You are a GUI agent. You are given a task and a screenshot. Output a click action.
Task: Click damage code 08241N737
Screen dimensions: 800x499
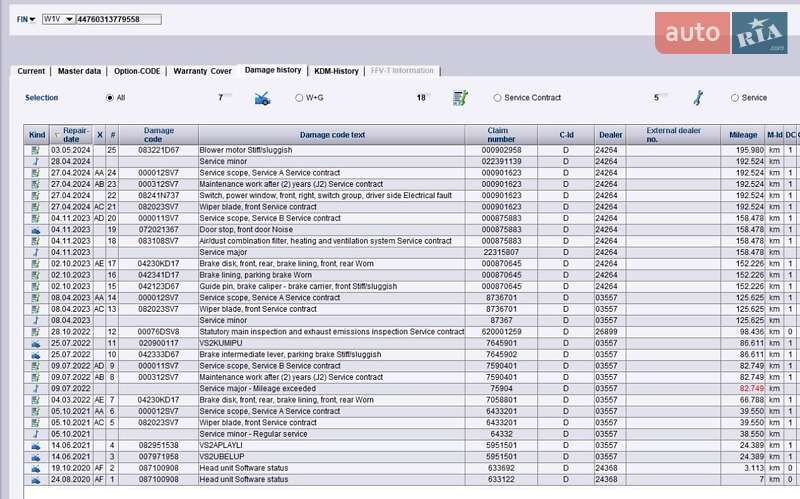pos(159,195)
